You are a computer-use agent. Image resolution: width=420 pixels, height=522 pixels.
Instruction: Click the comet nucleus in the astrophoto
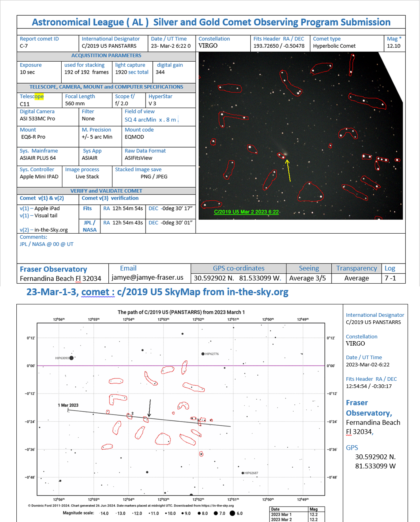coord(285,153)
